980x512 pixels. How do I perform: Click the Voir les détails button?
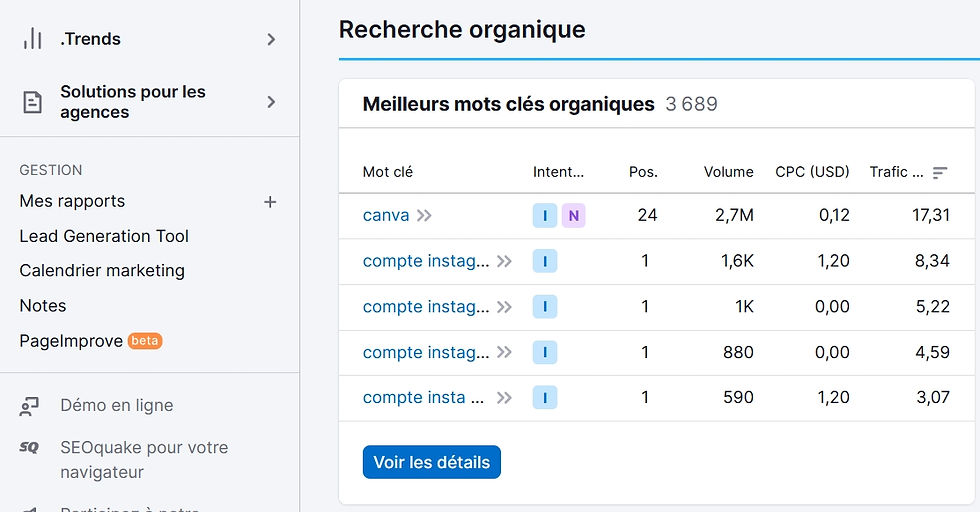coord(431,462)
